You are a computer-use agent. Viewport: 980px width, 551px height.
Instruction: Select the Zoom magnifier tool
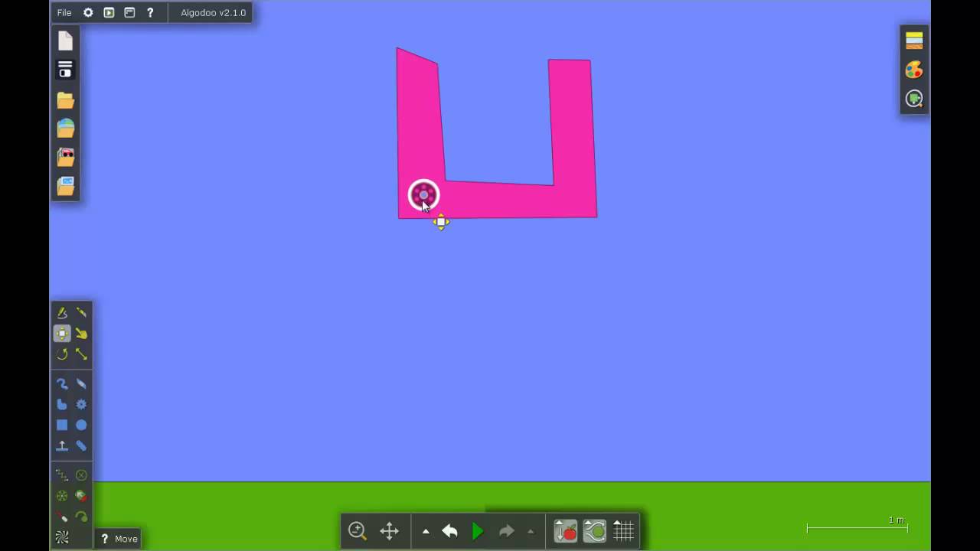coord(357,530)
